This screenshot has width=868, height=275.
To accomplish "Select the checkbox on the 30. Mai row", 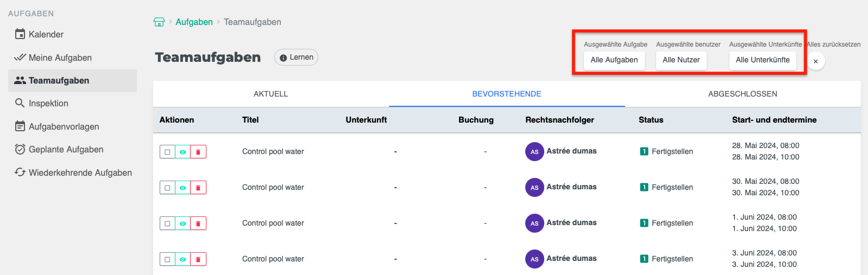I will tap(167, 188).
